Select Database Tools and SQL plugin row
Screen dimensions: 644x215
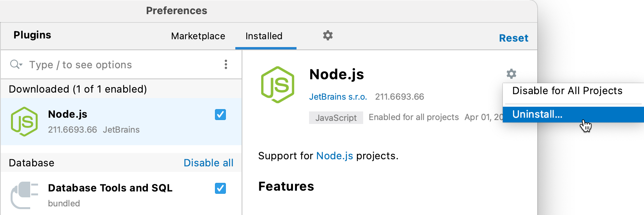pos(118,195)
